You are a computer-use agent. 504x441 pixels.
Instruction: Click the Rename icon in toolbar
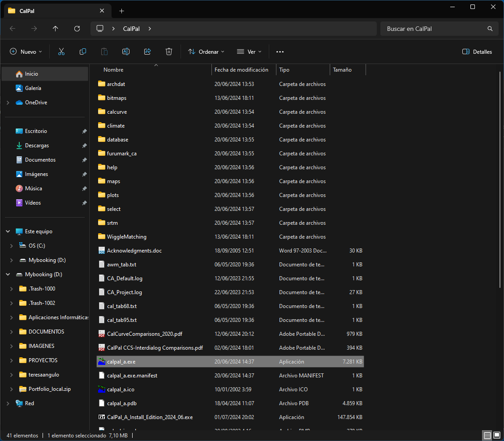[126, 51]
